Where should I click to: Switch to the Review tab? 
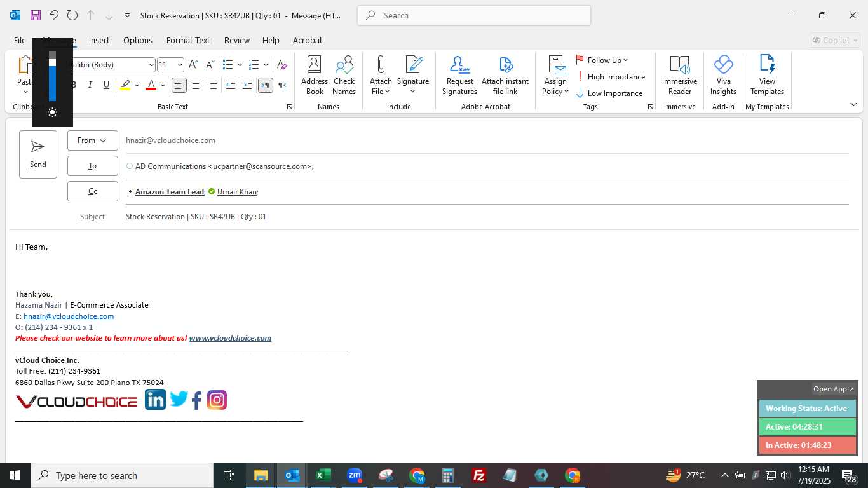[x=237, y=40]
